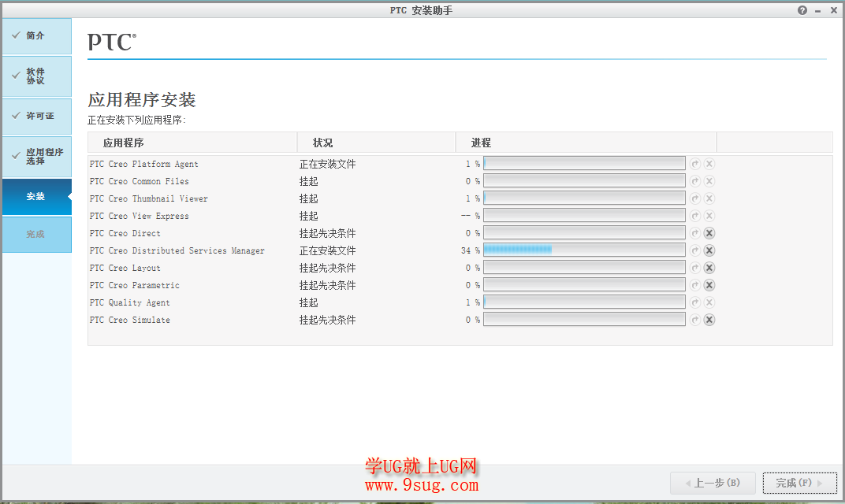The height and width of the screenshot is (504, 845).
Task: Click the retry icon for PTC Creo Platform Agent
Action: tap(695, 165)
